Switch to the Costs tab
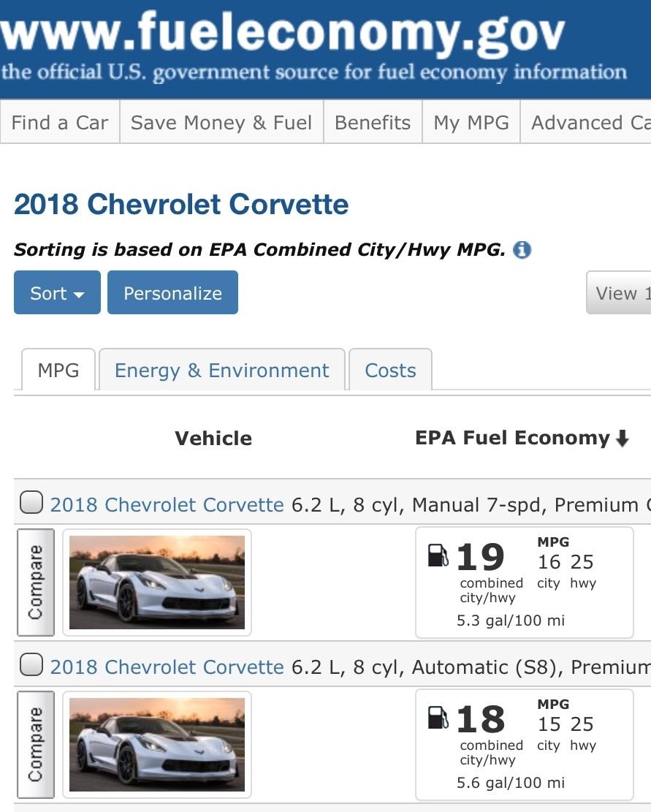 tap(390, 371)
